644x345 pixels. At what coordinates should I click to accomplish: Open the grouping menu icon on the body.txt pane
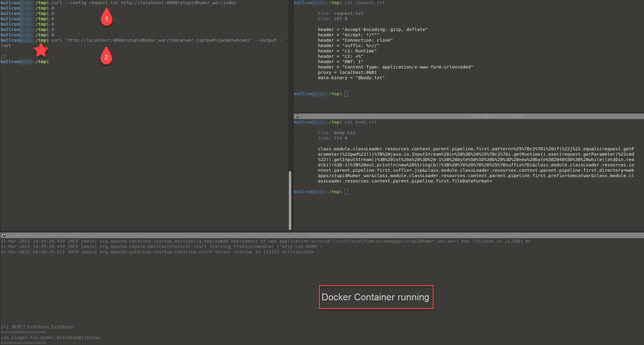[x=297, y=116]
